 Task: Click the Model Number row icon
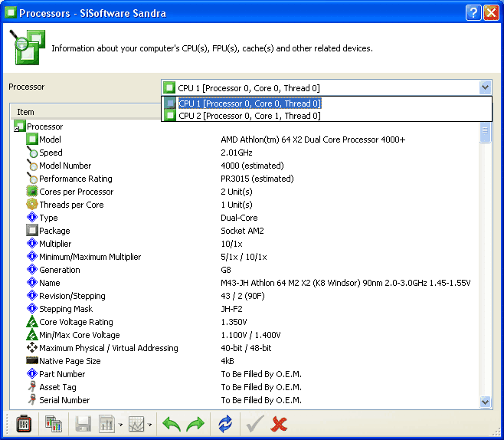click(x=32, y=166)
